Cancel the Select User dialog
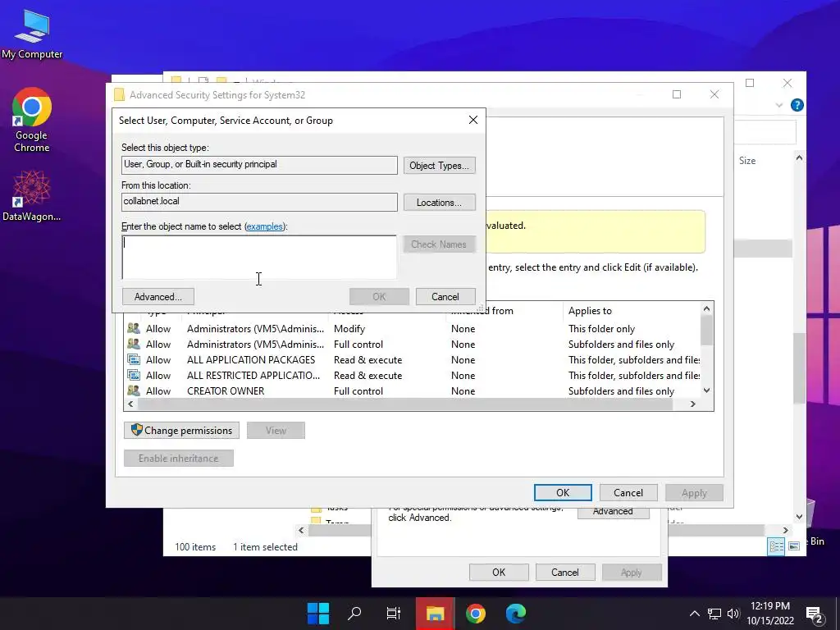 click(445, 297)
